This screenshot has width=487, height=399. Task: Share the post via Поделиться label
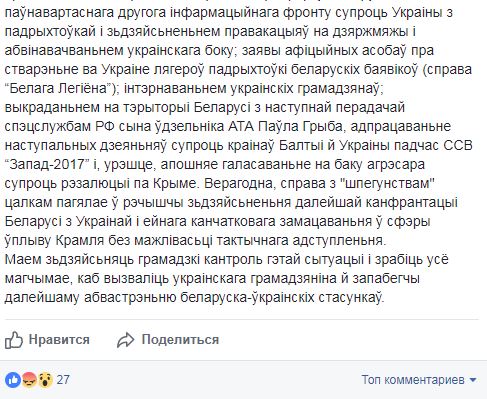click(x=180, y=340)
